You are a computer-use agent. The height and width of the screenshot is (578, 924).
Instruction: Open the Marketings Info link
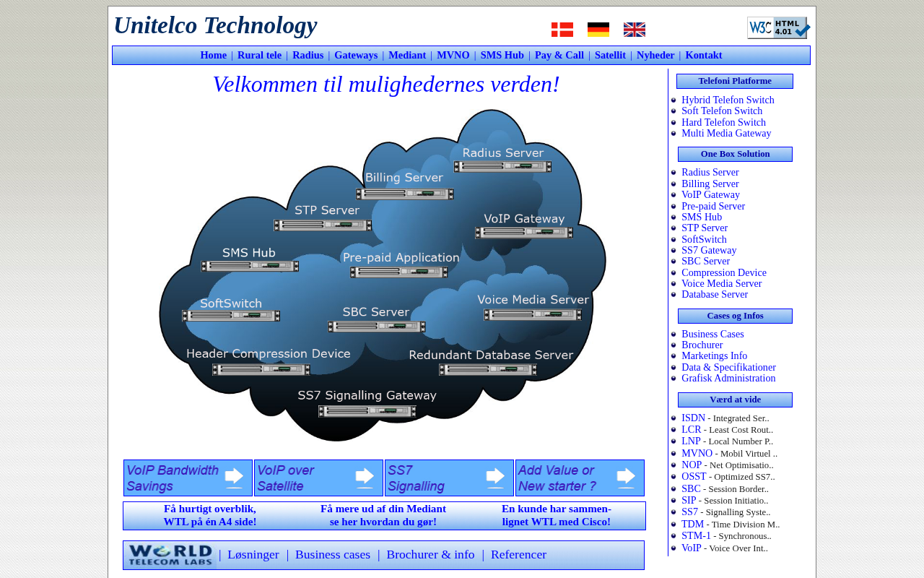coord(715,356)
